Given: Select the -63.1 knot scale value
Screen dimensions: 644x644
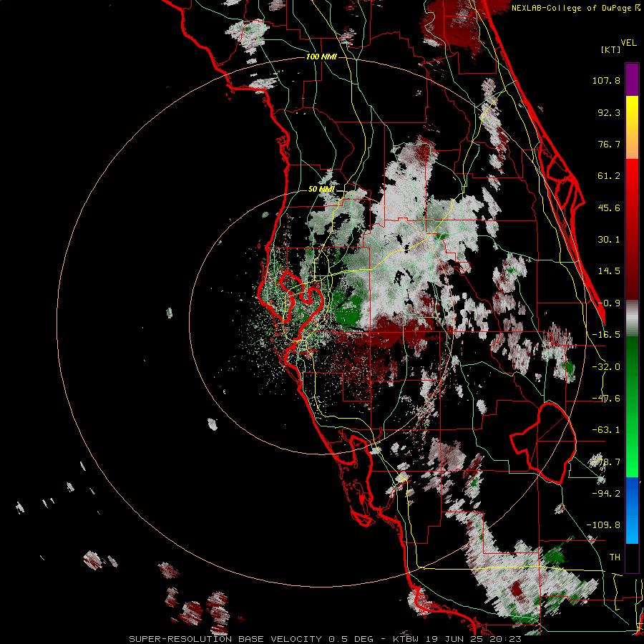Looking at the screenshot, I should (x=606, y=430).
